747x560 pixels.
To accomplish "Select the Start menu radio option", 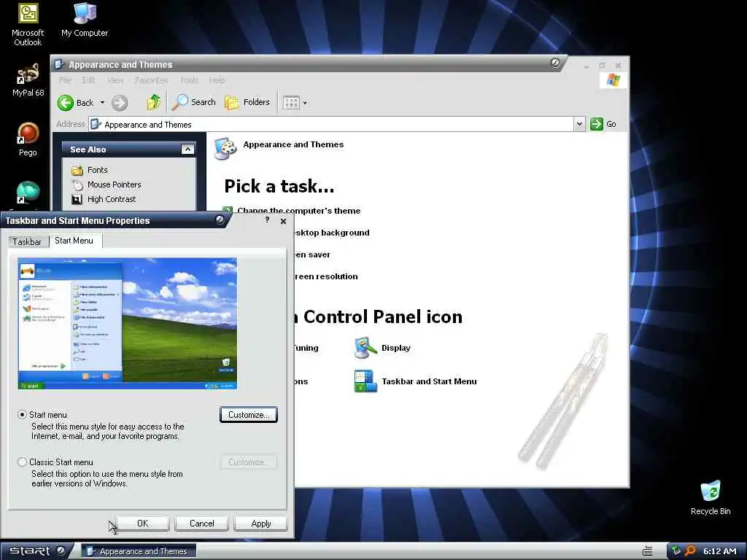I will point(23,415).
